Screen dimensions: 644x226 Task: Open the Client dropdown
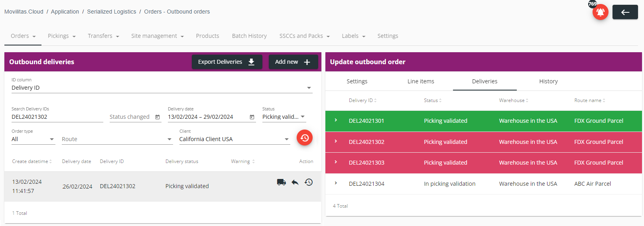(234, 139)
